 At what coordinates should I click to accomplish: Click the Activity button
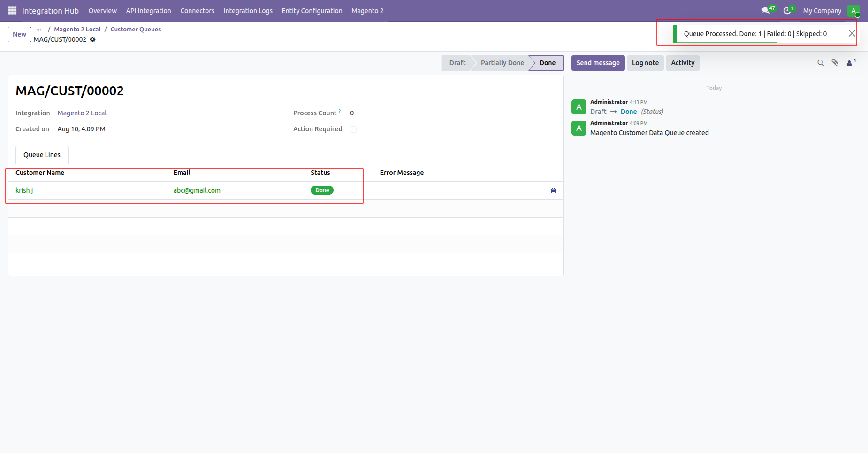point(683,63)
